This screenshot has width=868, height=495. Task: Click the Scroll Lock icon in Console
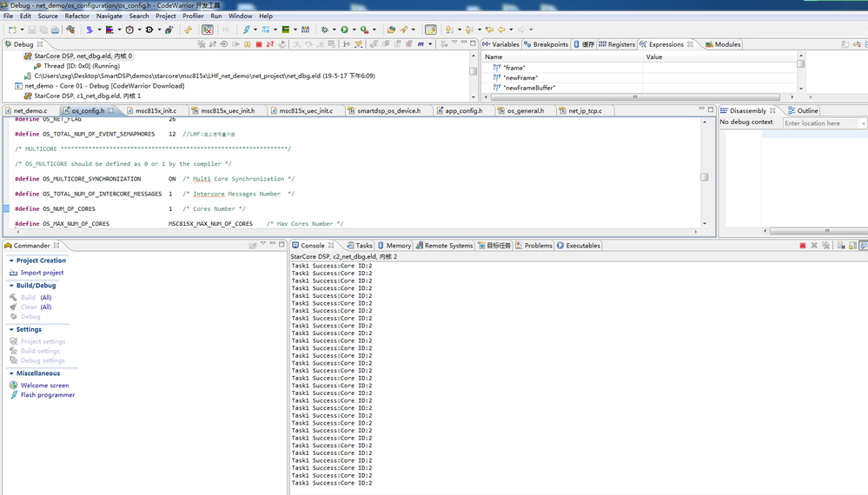tap(852, 246)
